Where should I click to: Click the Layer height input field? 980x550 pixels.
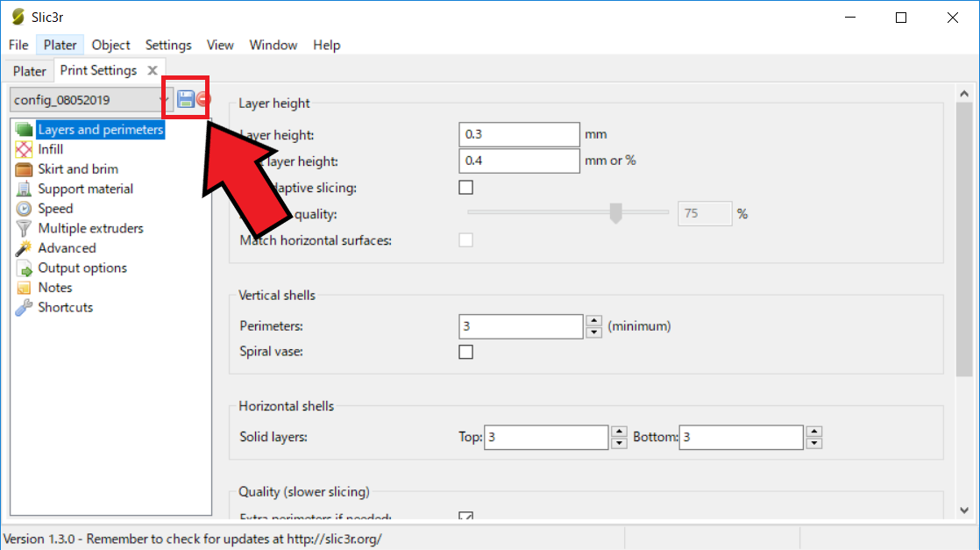coord(519,134)
